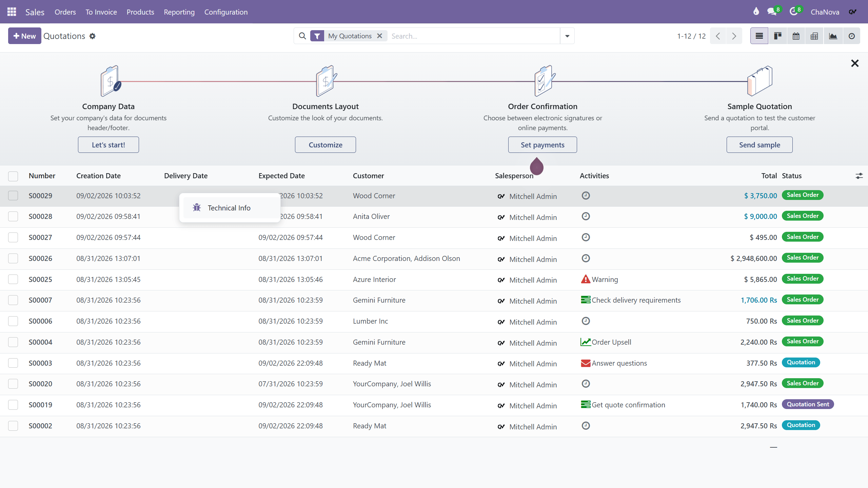Check the S00002 row checkbox
Viewport: 868px width, 488px height.
pos(13,426)
